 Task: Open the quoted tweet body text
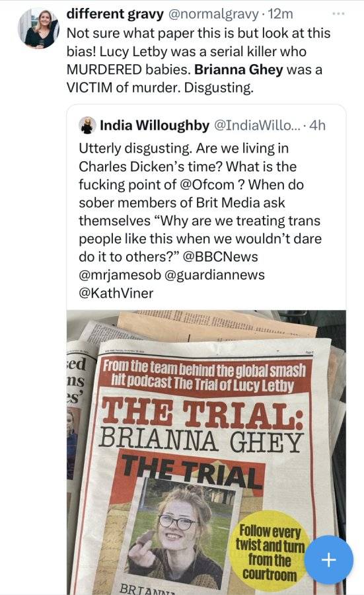(x=200, y=221)
